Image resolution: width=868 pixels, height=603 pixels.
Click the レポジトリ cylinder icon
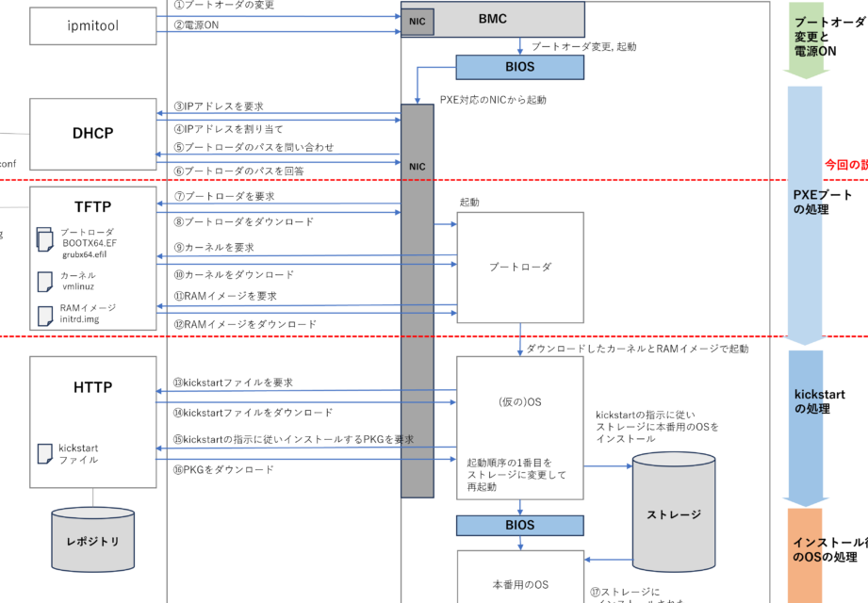pos(92,541)
